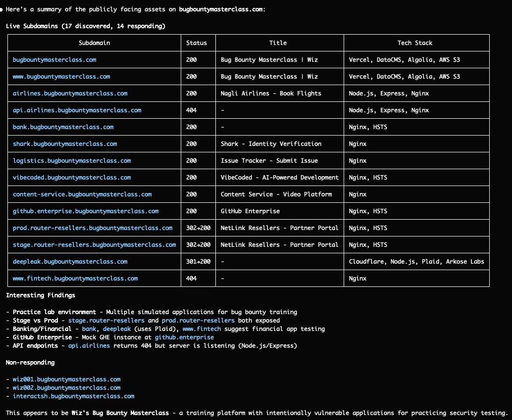Click interactsh.bugbountymasterclass.com link
This screenshot has width=512, height=420.
(x=73, y=396)
